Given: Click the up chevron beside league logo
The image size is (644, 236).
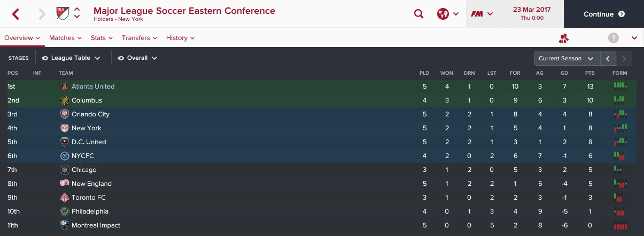Looking at the screenshot, I should click(77, 10).
